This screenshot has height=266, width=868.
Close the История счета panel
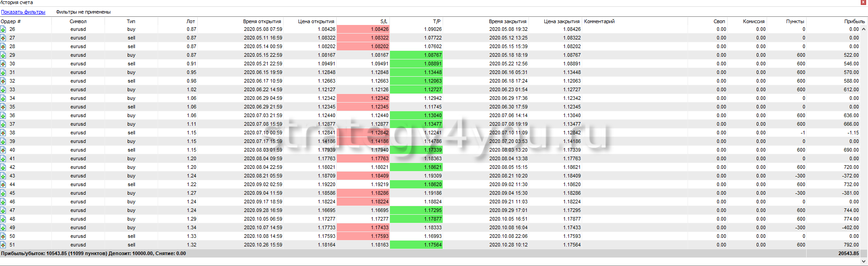(863, 2)
